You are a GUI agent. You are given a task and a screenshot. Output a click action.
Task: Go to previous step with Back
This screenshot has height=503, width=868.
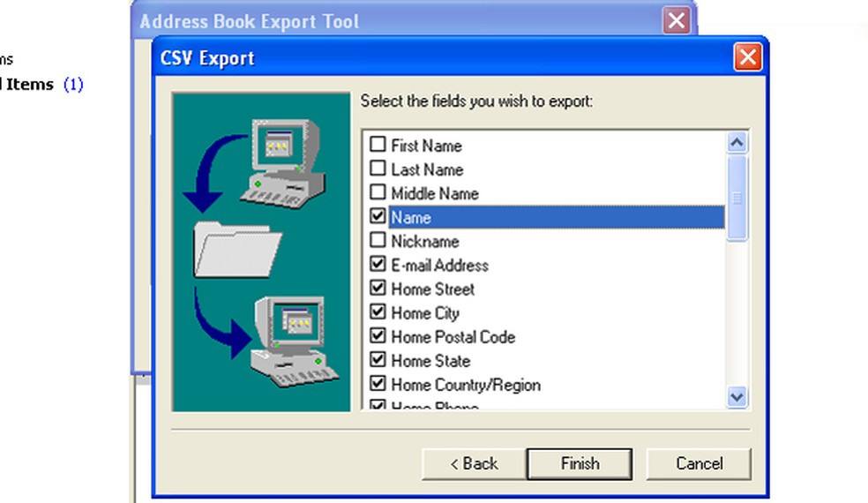tap(474, 463)
